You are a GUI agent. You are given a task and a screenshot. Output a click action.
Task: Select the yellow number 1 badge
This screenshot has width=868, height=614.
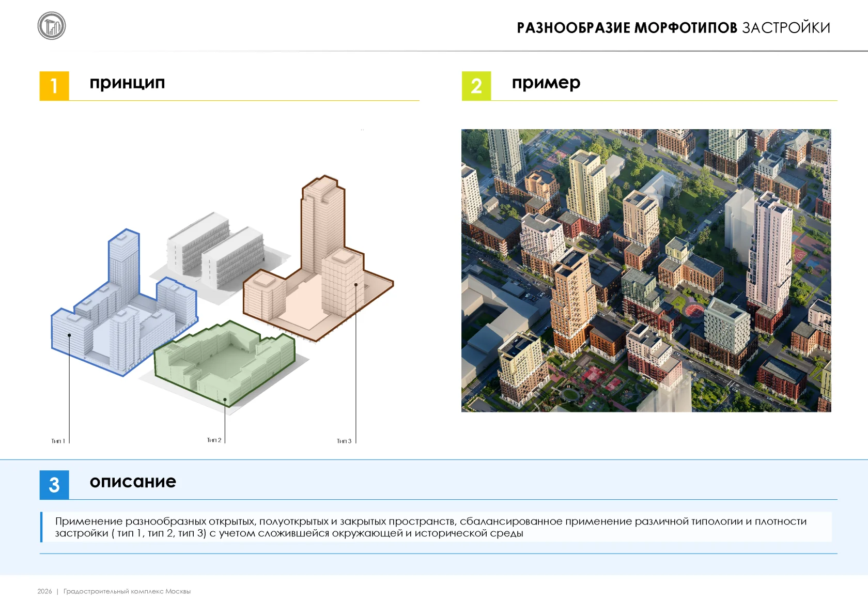[x=54, y=86]
